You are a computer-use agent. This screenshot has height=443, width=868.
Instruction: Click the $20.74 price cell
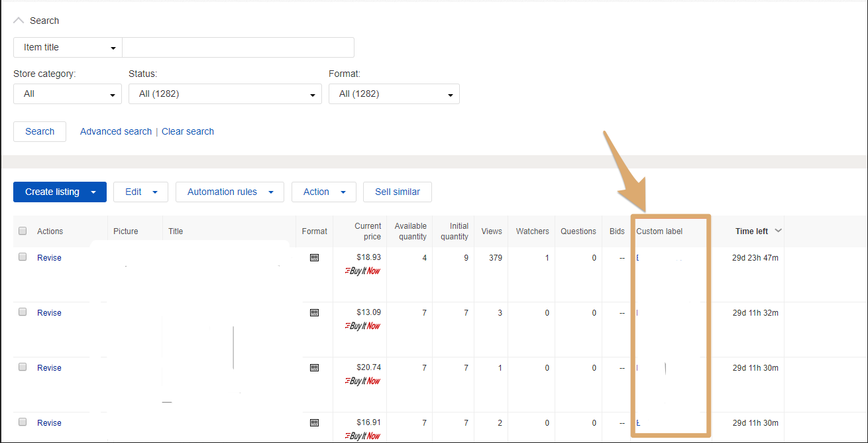(368, 367)
